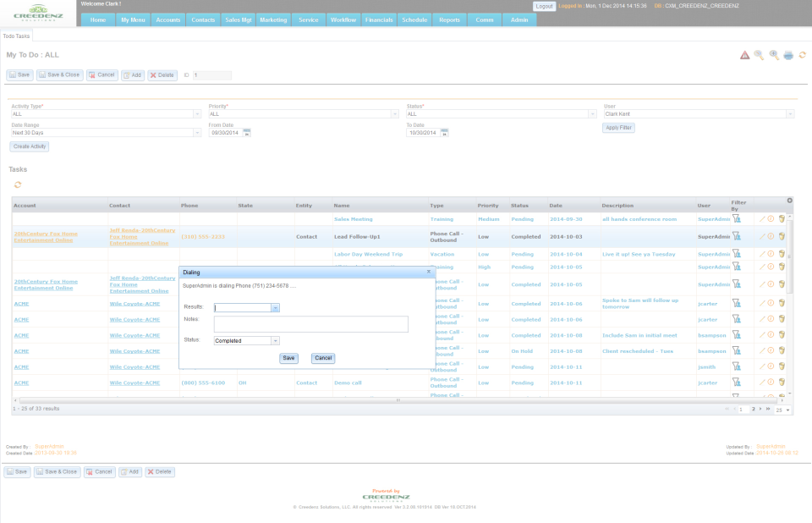Viewport: 812px width, 523px height.
Task: Filter by user on Sales Meeting row
Action: (736, 218)
